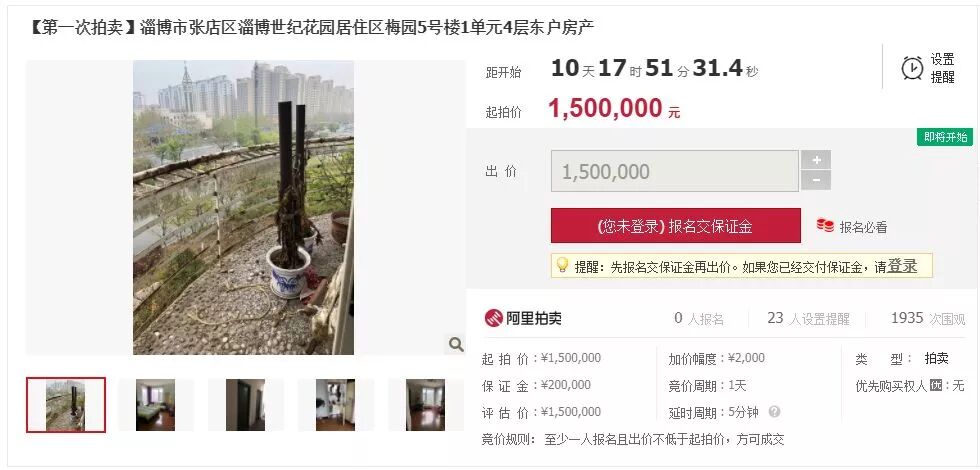Click the 设置提醒 set reminder text
This screenshot has width=980, height=470.
tap(942, 68)
